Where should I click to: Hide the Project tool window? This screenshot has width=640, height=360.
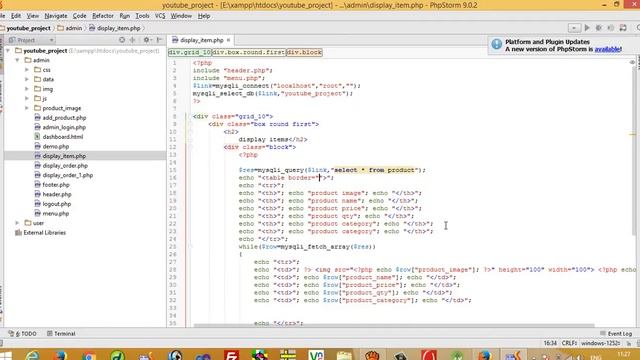point(160,40)
